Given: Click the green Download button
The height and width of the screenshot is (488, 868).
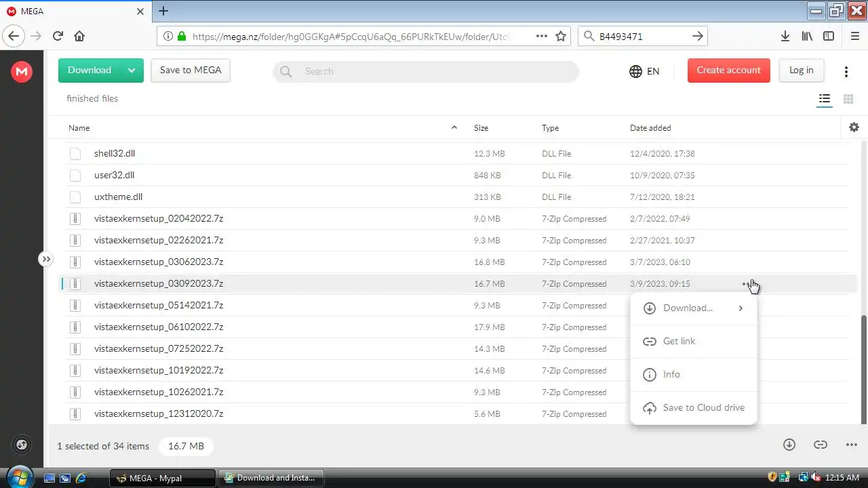Looking at the screenshot, I should 90,70.
